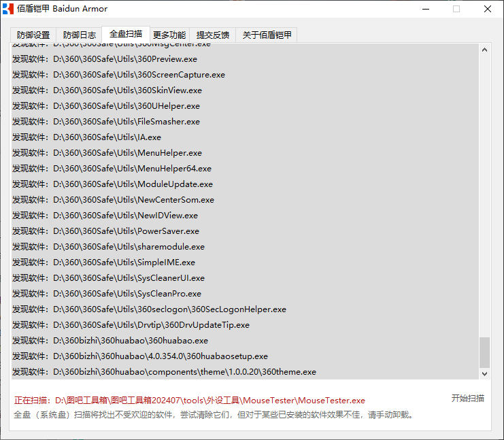This screenshot has width=504, height=440.
Task: Click the scroll down arrow of the results list
Action: [484, 374]
